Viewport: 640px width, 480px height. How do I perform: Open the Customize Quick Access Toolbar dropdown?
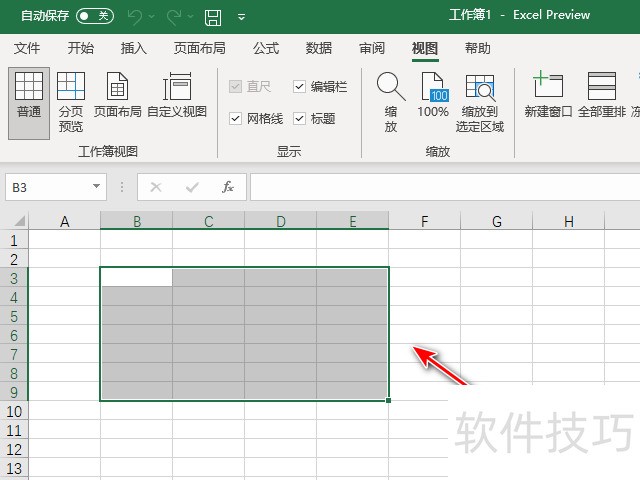click(242, 17)
